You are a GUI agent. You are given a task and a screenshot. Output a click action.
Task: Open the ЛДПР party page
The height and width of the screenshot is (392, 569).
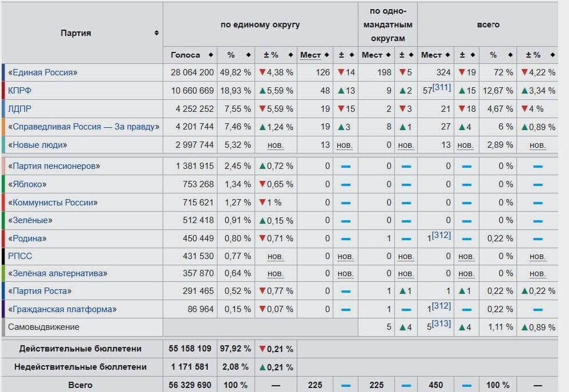coord(20,108)
